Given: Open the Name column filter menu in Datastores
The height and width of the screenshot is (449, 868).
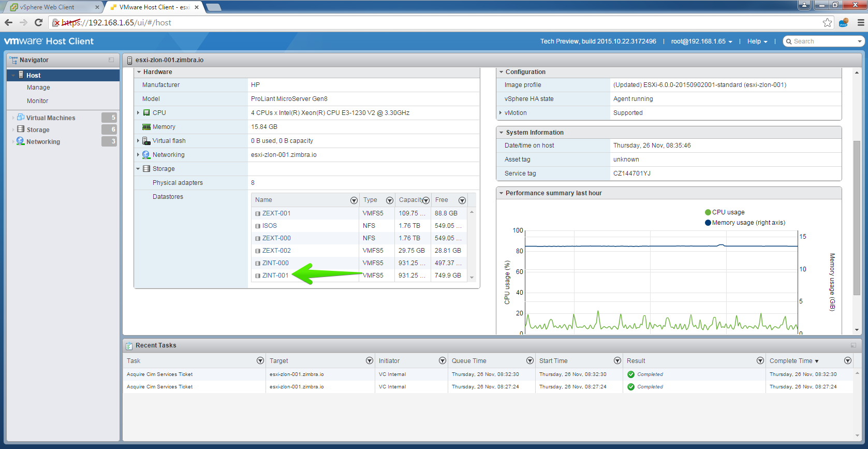Looking at the screenshot, I should point(354,200).
